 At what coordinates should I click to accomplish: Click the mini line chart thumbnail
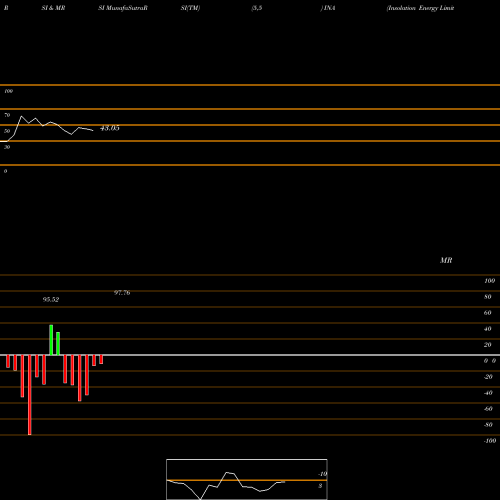tap(247, 479)
